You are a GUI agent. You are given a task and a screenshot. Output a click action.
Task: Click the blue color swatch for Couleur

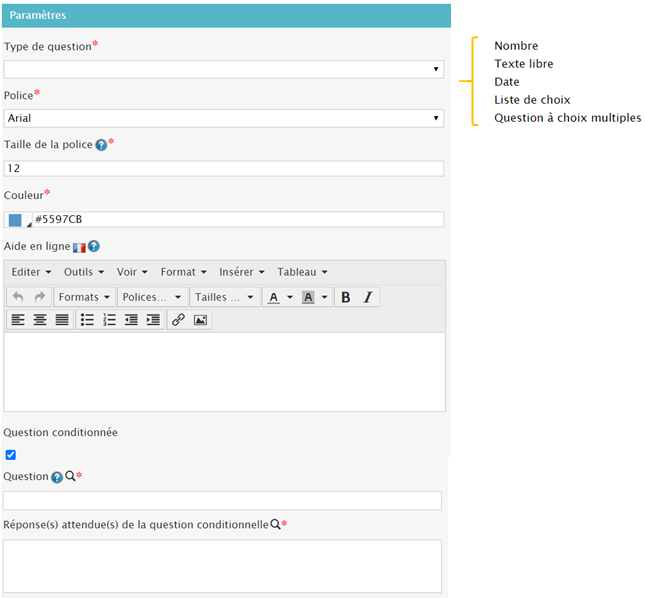pyautogui.click(x=15, y=220)
